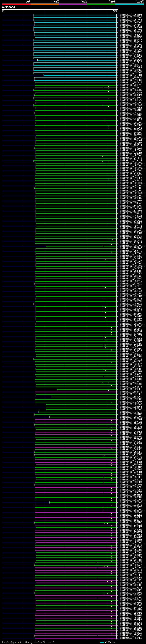Open hit UniRef100_B9N8I6
The image size is (146, 644).
pyautogui.click(x=131, y=42)
